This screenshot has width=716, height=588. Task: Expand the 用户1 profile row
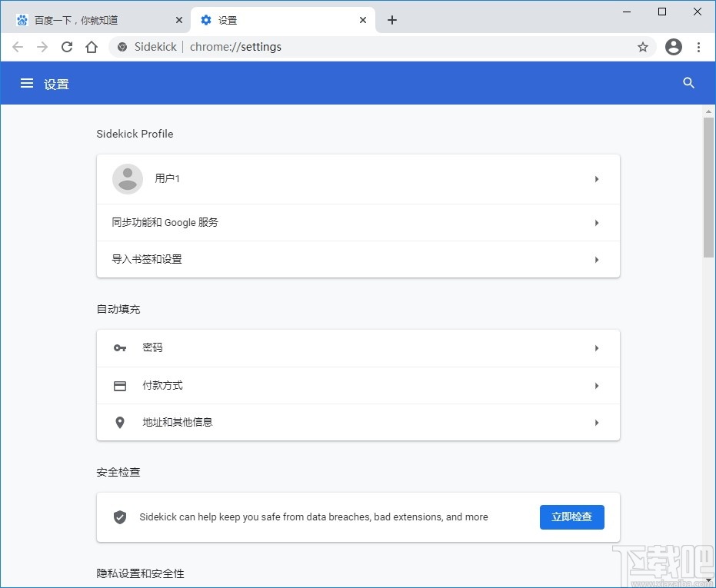(x=358, y=178)
